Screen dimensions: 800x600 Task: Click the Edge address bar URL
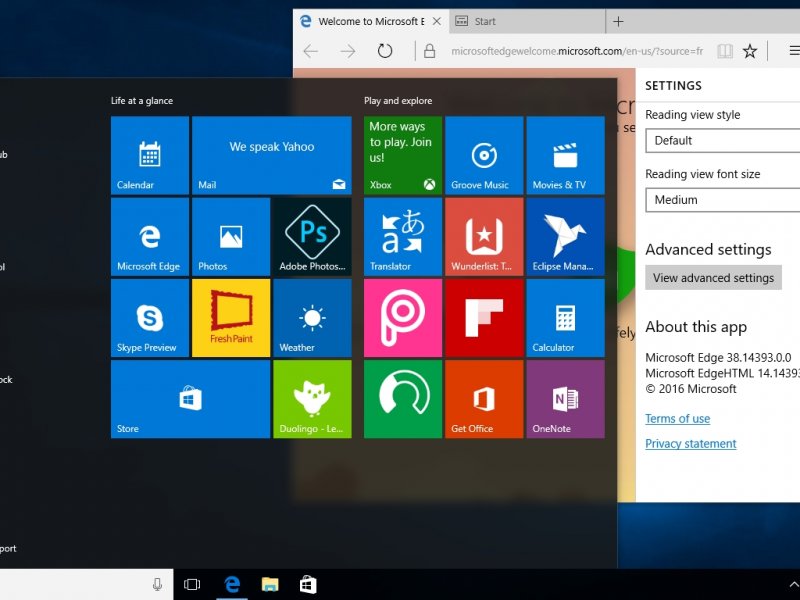click(x=577, y=51)
